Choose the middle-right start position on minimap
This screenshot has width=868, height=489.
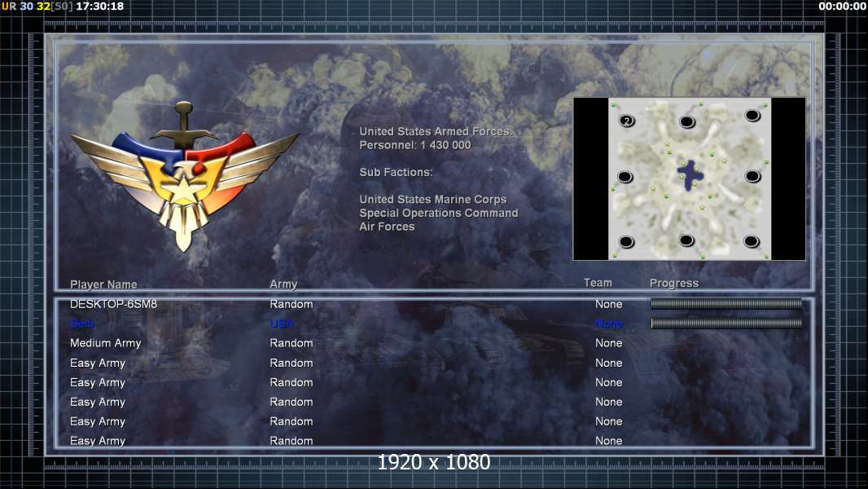(x=752, y=176)
